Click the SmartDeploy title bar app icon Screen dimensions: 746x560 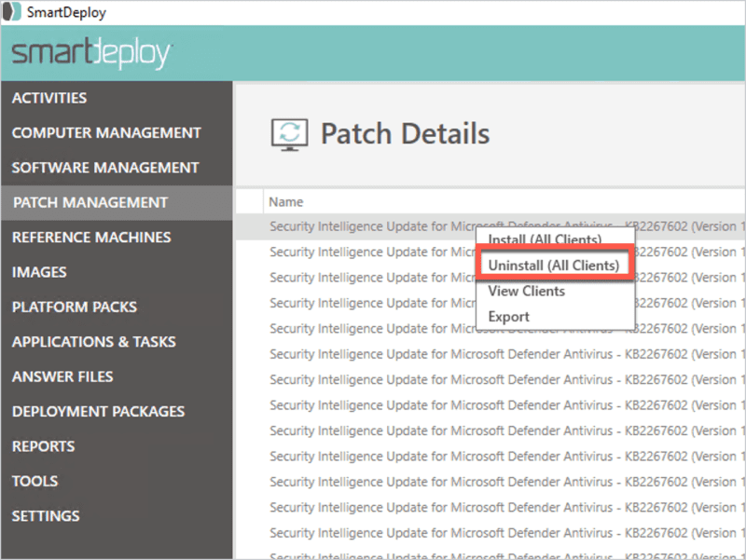coord(11,12)
